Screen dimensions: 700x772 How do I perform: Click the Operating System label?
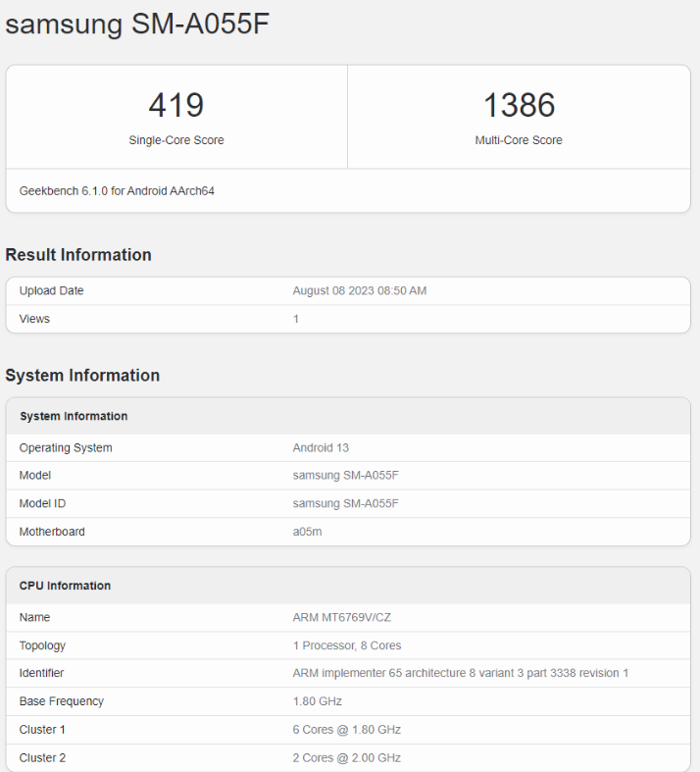[66, 448]
